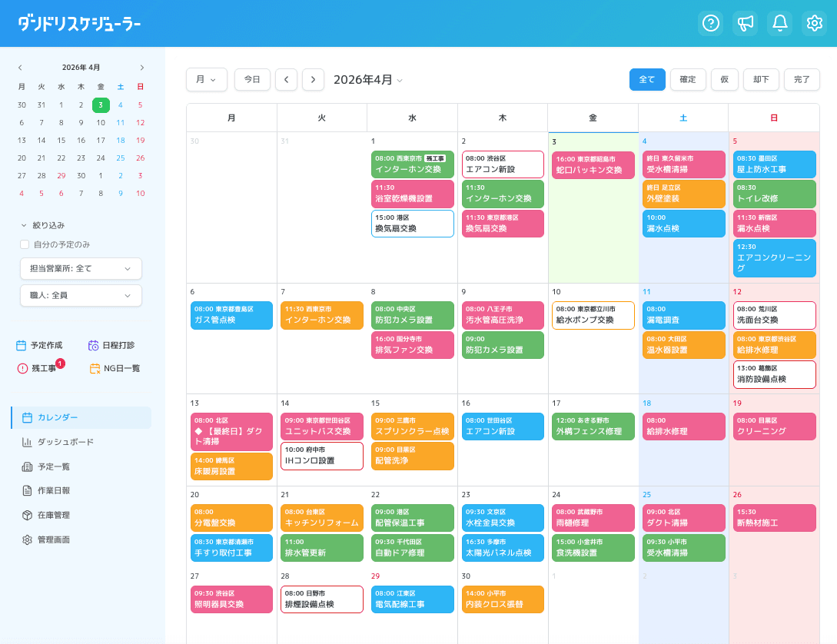Image resolution: width=837 pixels, height=644 pixels.
Task: Click the 今日 button
Action: coord(252,79)
